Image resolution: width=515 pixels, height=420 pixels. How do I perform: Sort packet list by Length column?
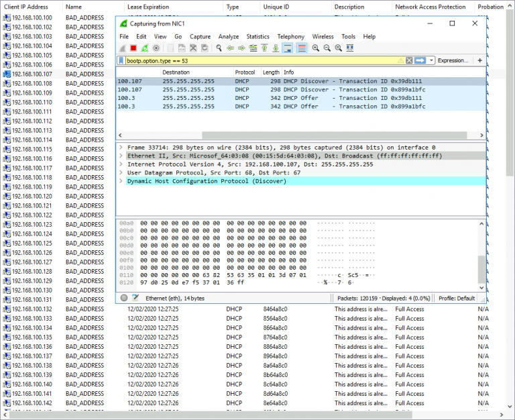point(271,72)
